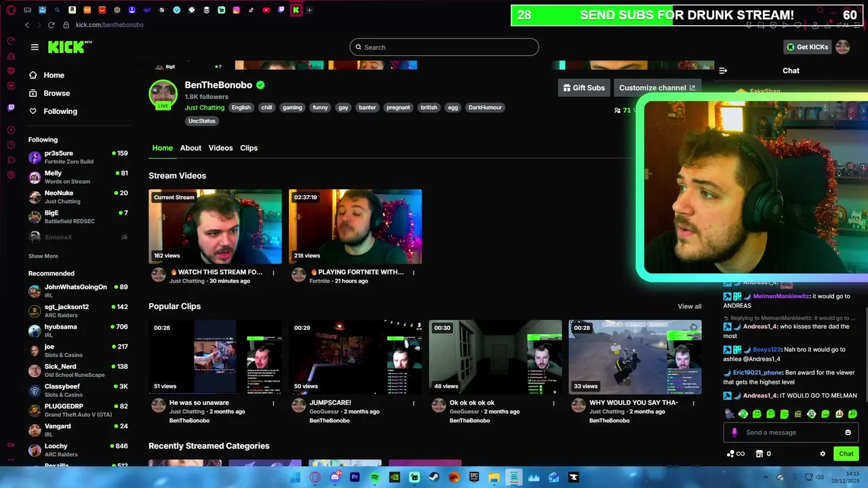
Task: Open the 02:37:19 Fortnite video thumbnail
Action: (355, 226)
